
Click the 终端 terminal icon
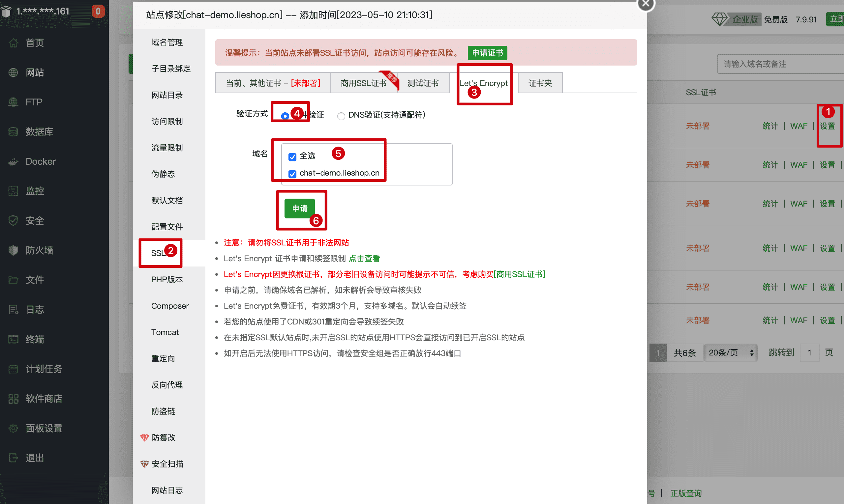pos(13,339)
